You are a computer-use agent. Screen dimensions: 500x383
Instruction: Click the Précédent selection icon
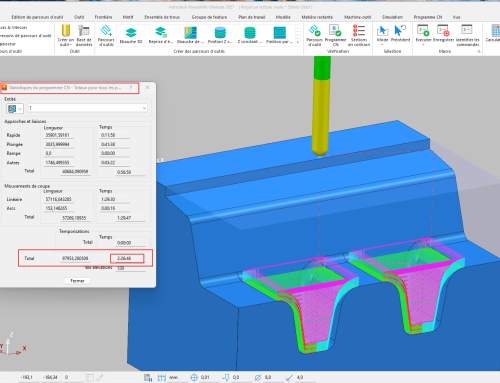tap(400, 34)
